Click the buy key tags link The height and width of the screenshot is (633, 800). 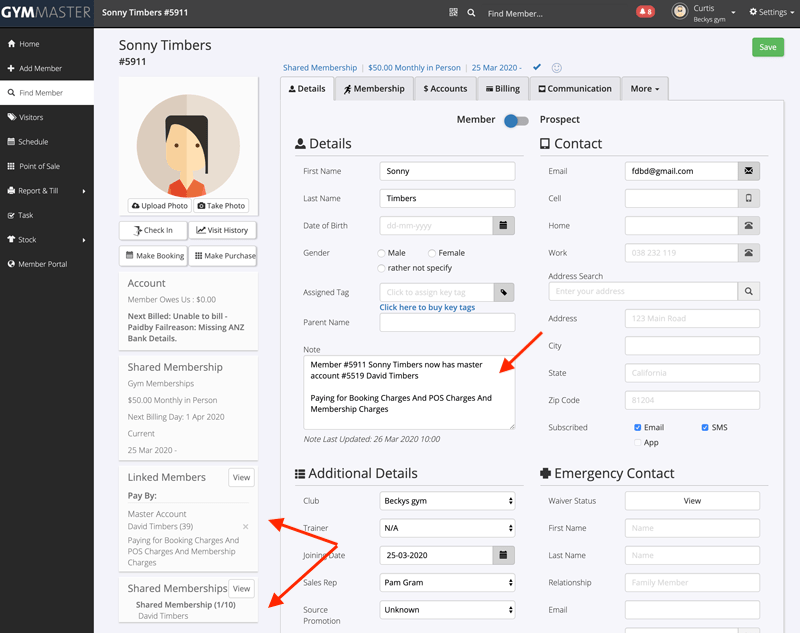click(x=427, y=307)
